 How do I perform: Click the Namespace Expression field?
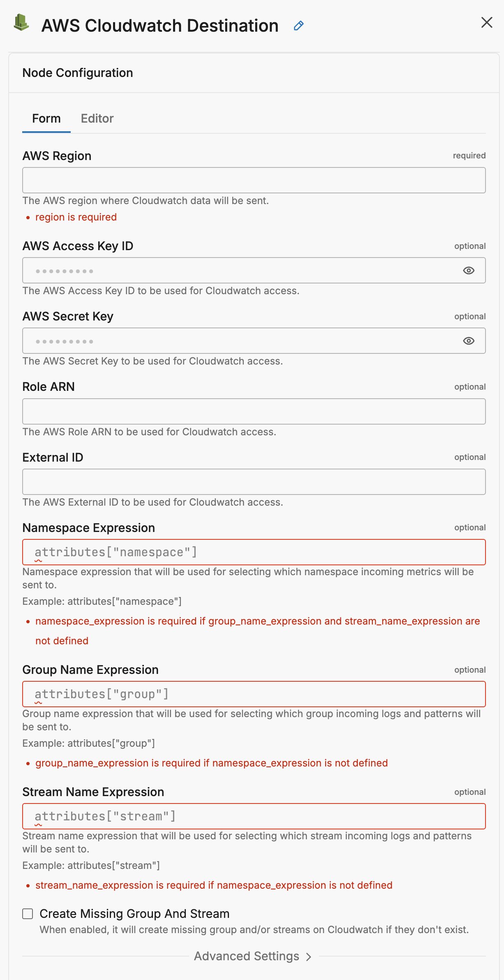pyautogui.click(x=254, y=552)
